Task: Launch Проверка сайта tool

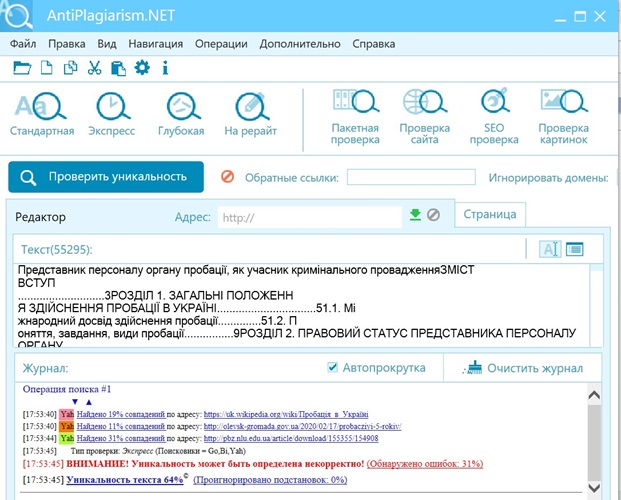Action: [x=425, y=117]
